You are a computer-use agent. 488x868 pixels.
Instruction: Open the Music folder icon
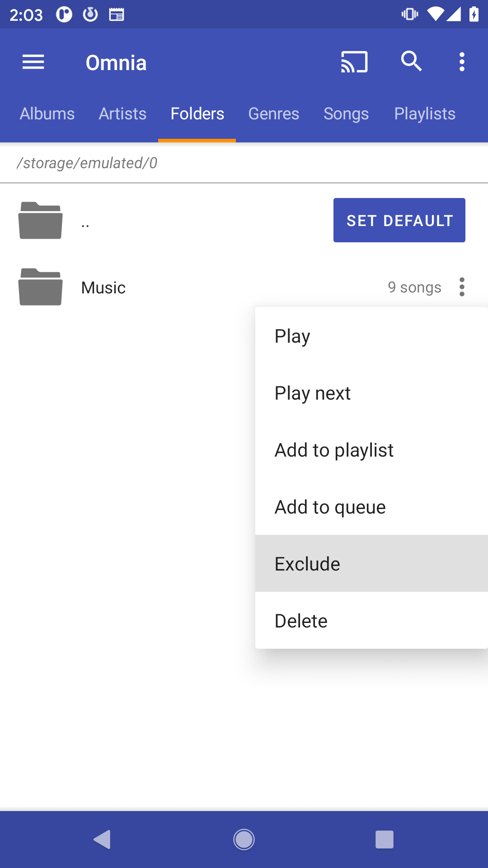40,288
